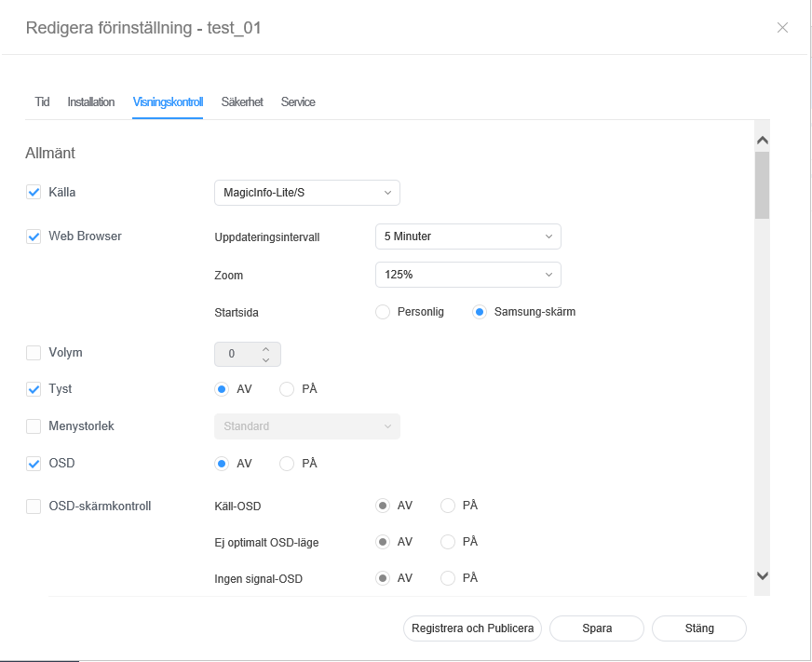Uncheck the Källa checkbox

[34, 193]
